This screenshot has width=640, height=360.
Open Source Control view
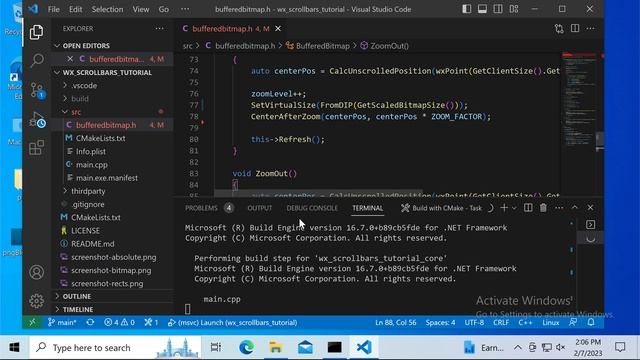[x=37, y=90]
